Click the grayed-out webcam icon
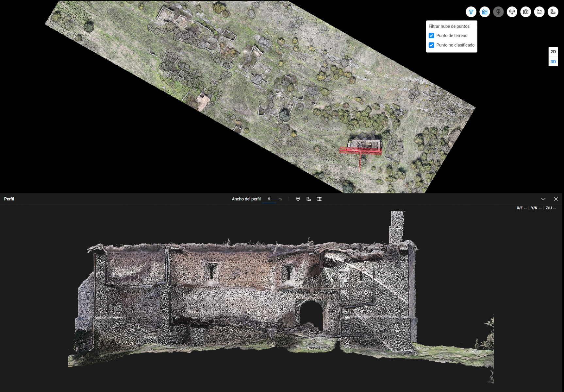Viewport: 564px width, 392px height. [x=498, y=12]
